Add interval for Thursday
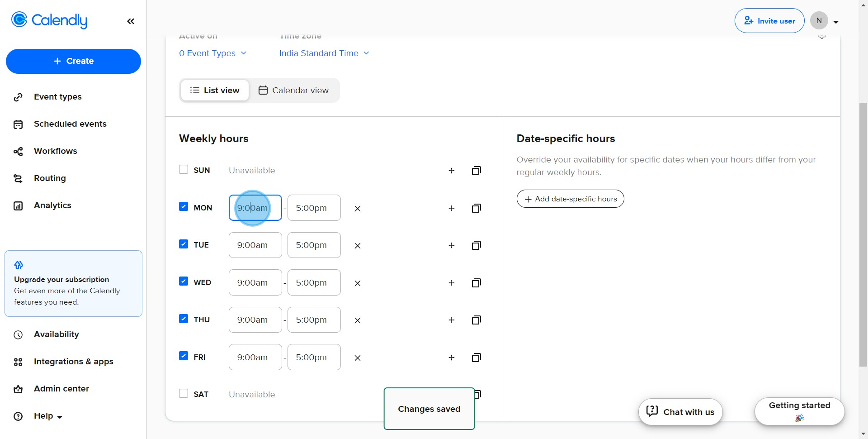This screenshot has height=439, width=868. pyautogui.click(x=451, y=320)
